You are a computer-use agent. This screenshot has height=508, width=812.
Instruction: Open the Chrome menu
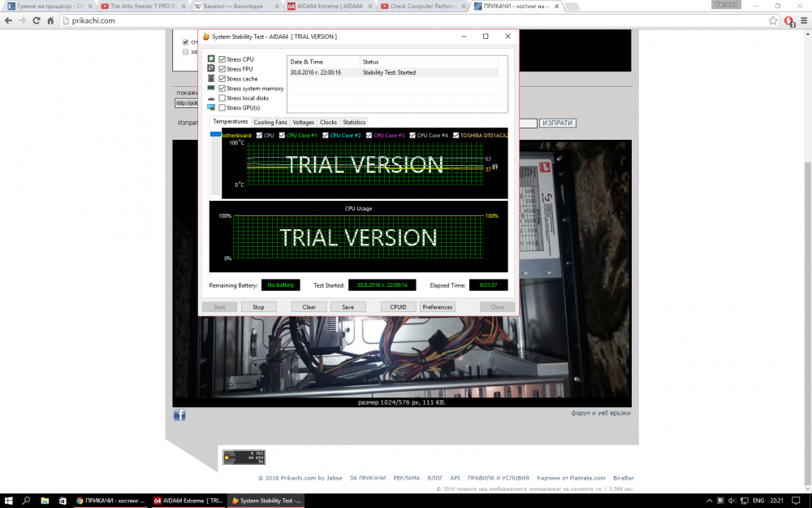[804, 21]
